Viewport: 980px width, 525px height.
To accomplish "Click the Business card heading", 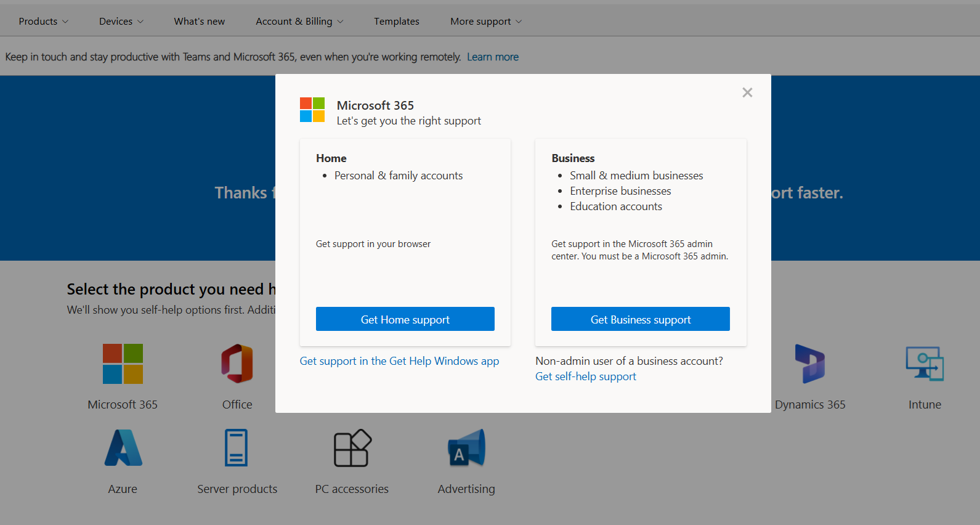I will pyautogui.click(x=573, y=158).
